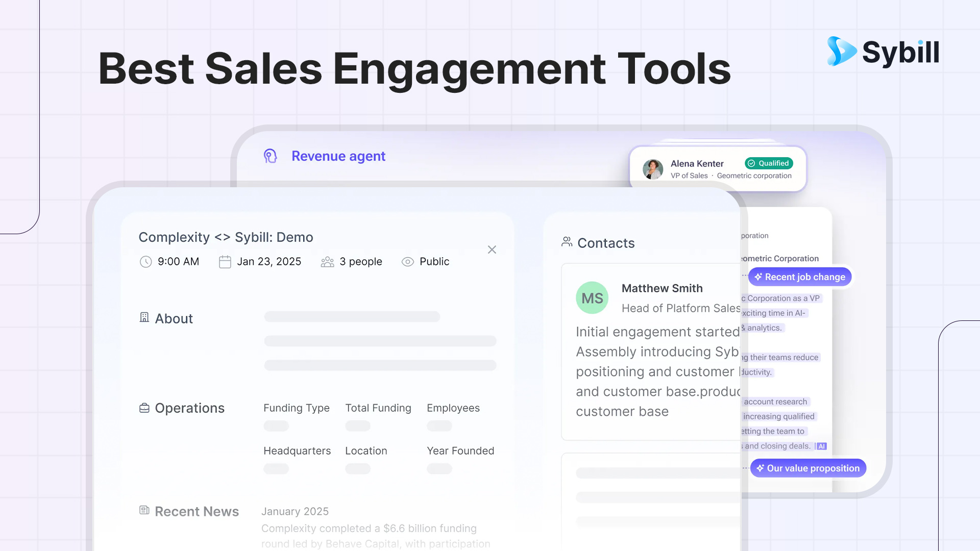Close the Complexity Sybill Demo card
Screen dimensions: 980x551
click(x=492, y=249)
